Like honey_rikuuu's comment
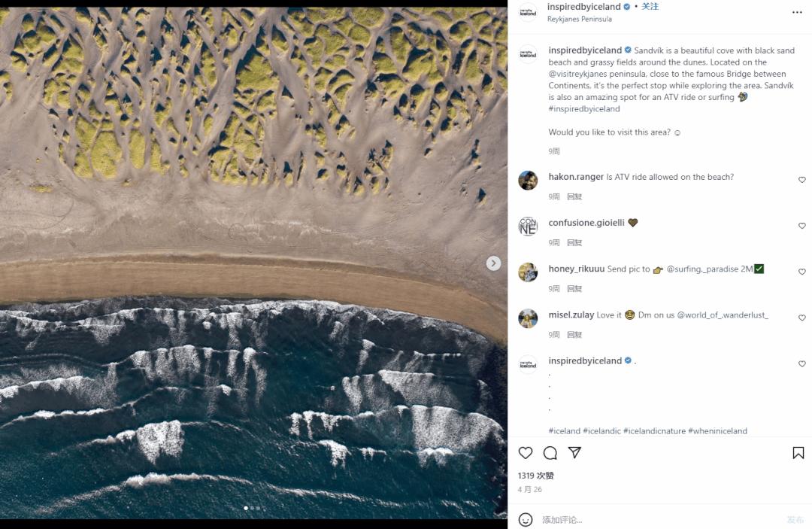This screenshot has width=812, height=529. coord(801,272)
